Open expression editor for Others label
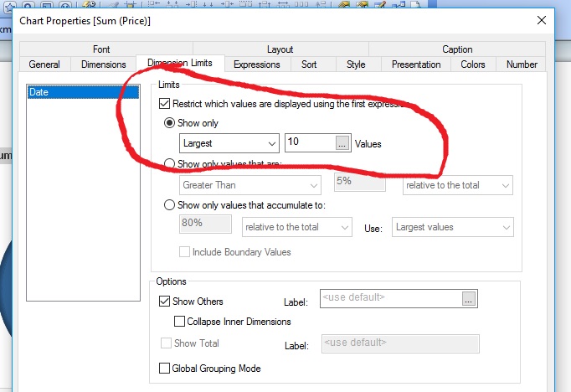 [x=469, y=299]
